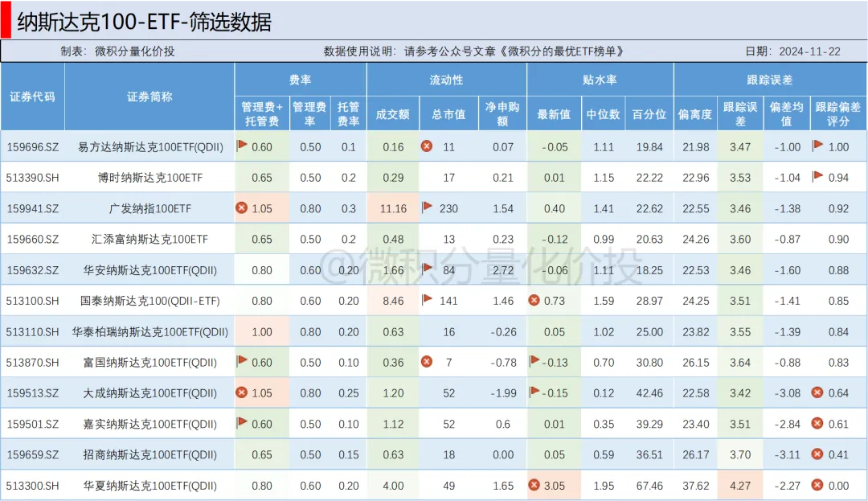Select the 流动性 column group header

click(x=446, y=80)
